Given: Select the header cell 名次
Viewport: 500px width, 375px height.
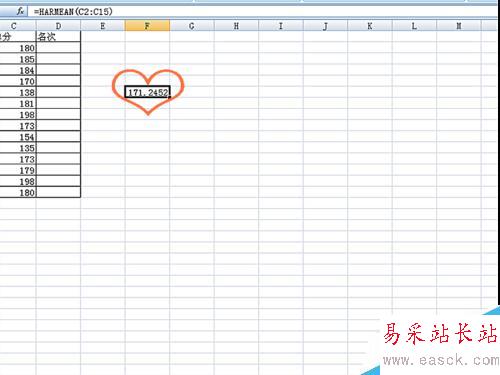Looking at the screenshot, I should point(58,37).
